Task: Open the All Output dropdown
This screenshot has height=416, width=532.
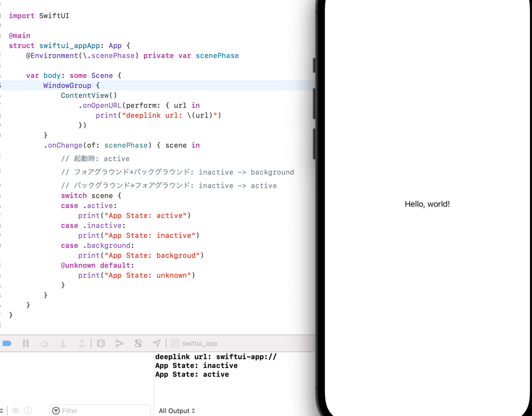Action: 177,411
